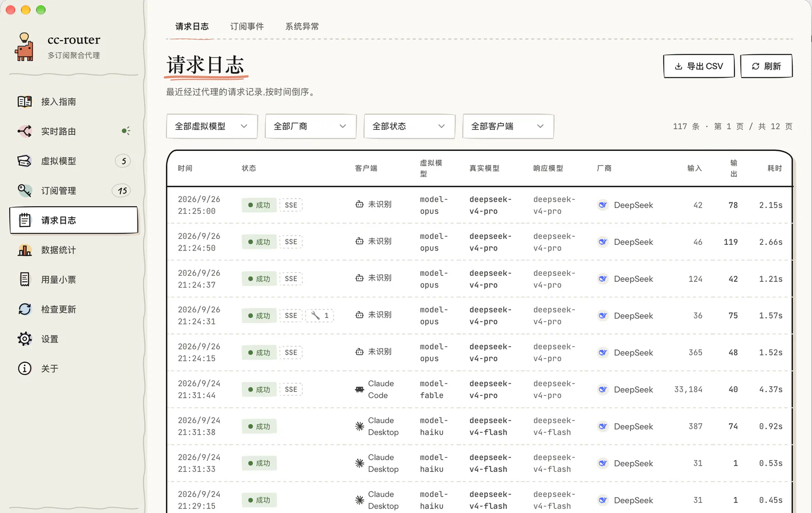Switch to the 订阅事件 tab
This screenshot has width=812, height=513.
point(247,26)
